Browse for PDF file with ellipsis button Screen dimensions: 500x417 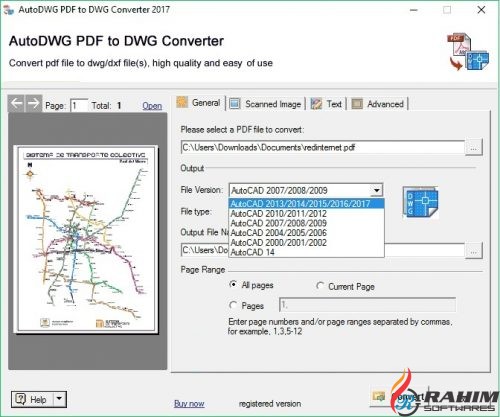pos(473,147)
